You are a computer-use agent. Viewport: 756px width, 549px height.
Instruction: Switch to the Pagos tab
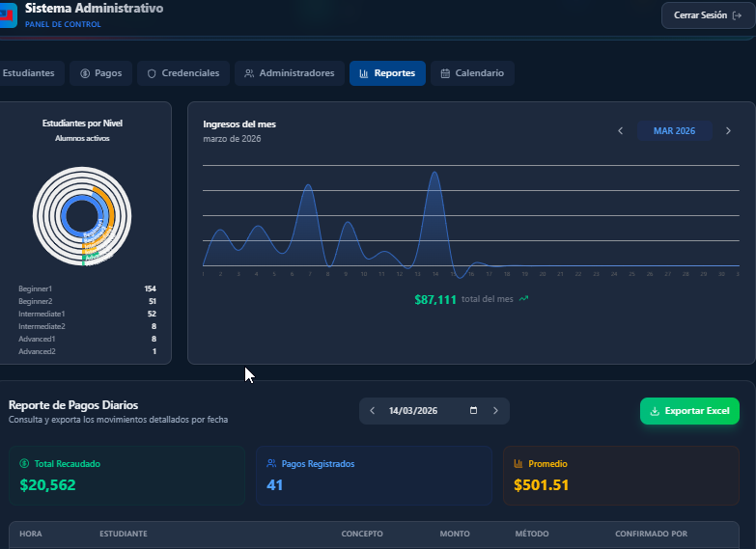point(100,73)
